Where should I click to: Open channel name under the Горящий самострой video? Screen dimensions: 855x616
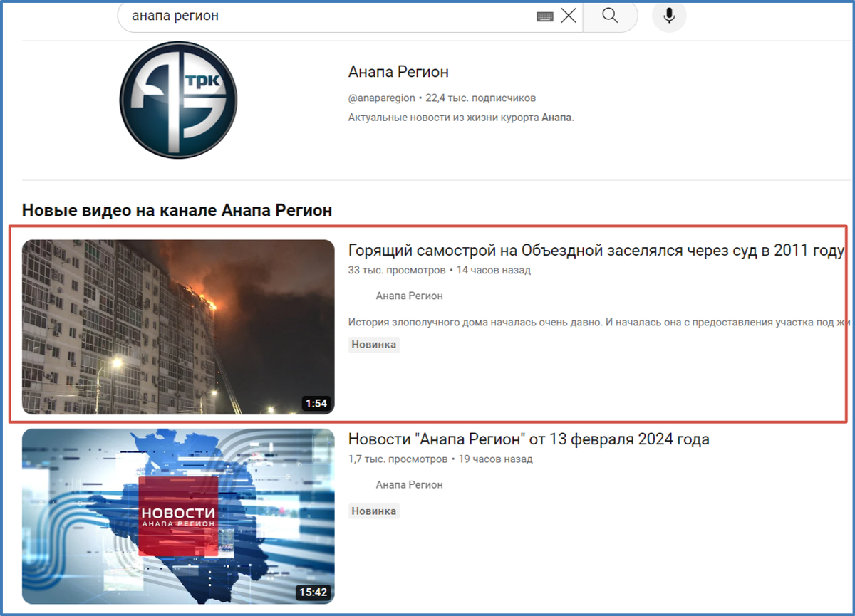point(410,296)
